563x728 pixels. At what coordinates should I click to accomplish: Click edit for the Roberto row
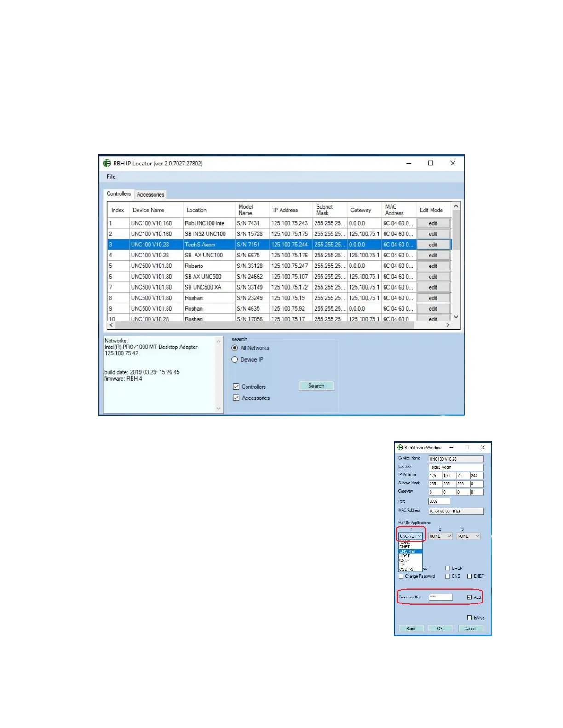point(433,266)
